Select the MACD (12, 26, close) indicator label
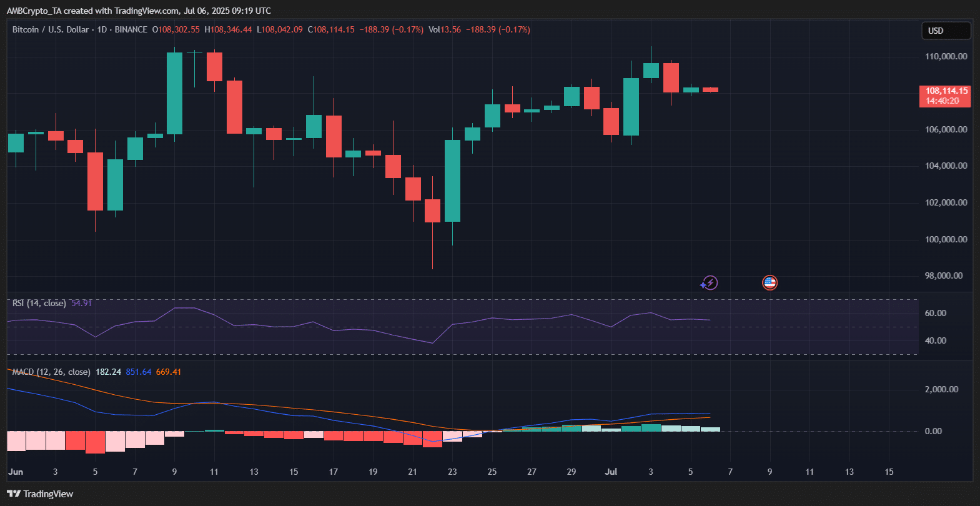980x506 pixels. [51, 372]
